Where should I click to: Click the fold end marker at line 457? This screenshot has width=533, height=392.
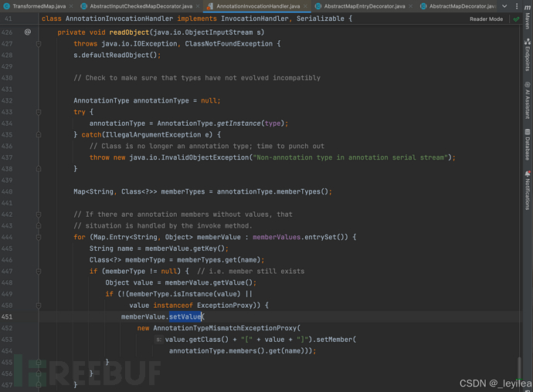click(39, 385)
